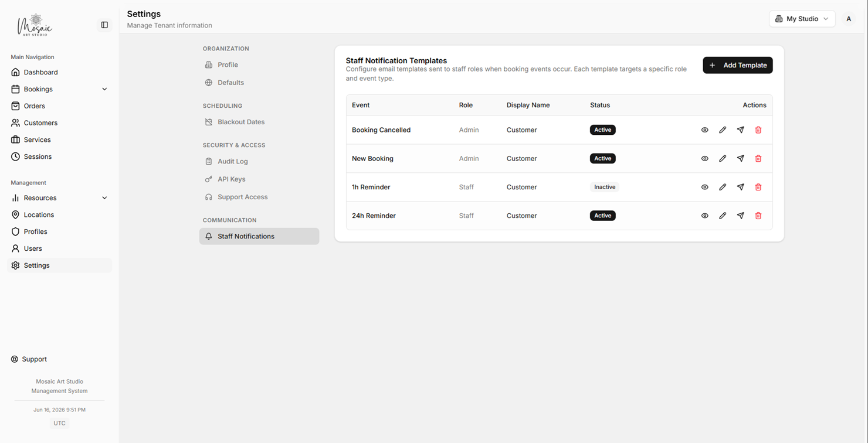Click the Add Template button
The image size is (868, 443).
[x=738, y=66]
